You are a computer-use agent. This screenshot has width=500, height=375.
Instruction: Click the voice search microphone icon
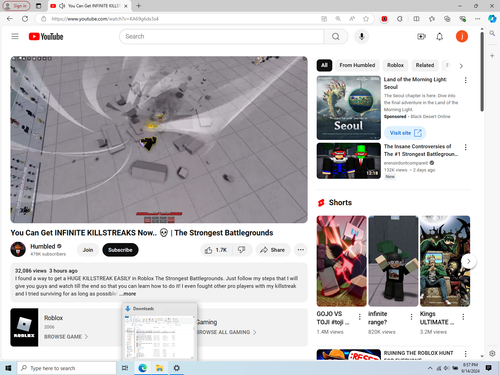362,36
